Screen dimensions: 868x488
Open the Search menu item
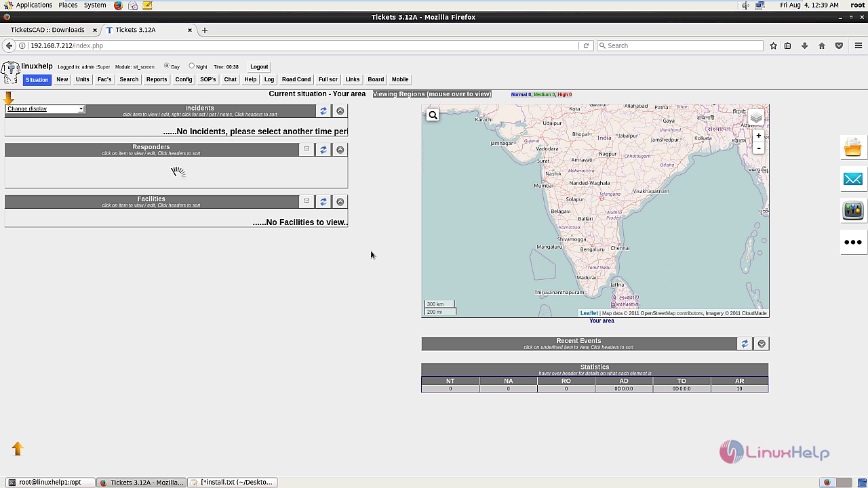129,79
